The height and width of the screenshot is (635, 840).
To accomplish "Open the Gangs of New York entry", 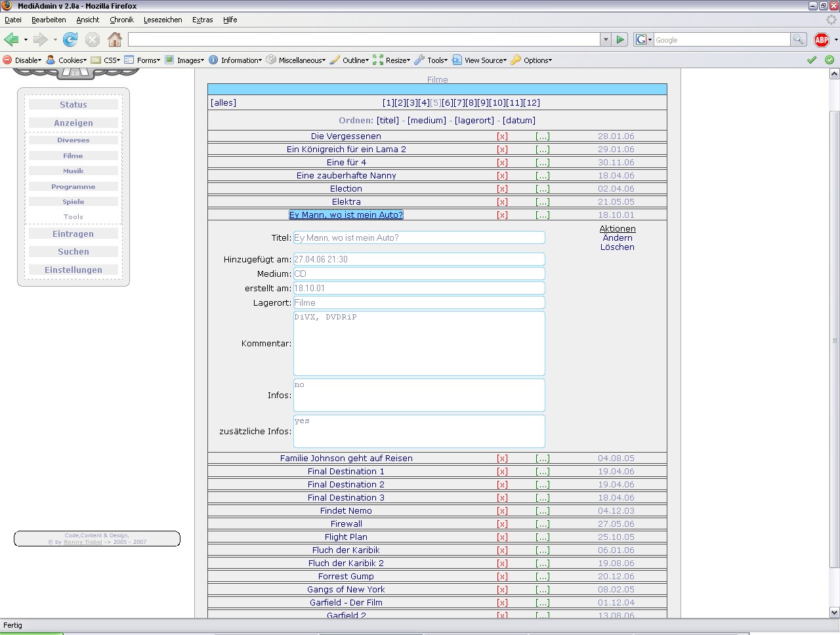I will click(346, 590).
